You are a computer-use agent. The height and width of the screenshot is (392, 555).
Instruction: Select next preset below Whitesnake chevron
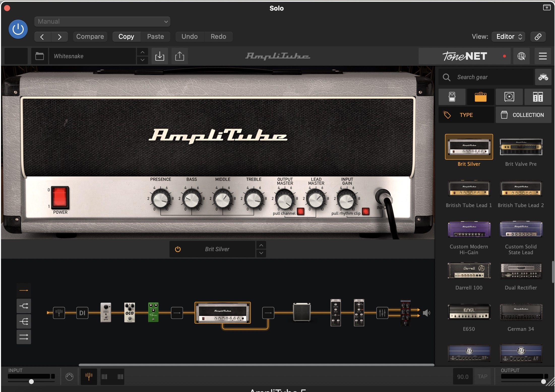142,60
